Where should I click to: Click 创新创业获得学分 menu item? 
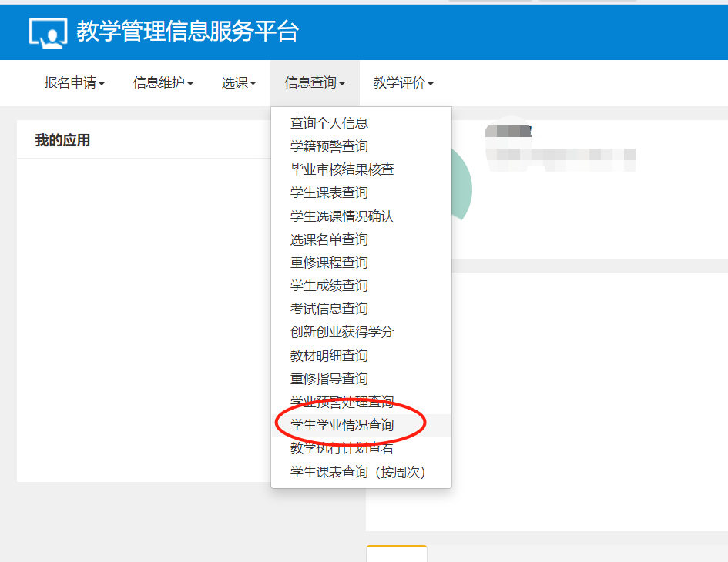[342, 332]
